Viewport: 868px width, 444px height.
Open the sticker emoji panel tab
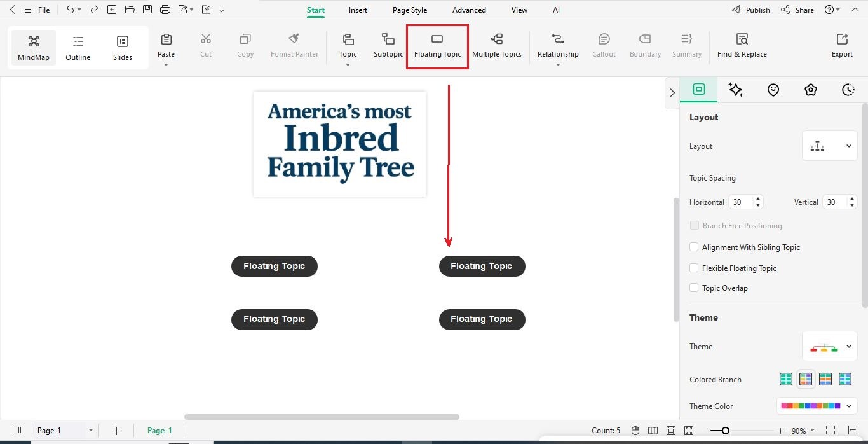pos(773,90)
